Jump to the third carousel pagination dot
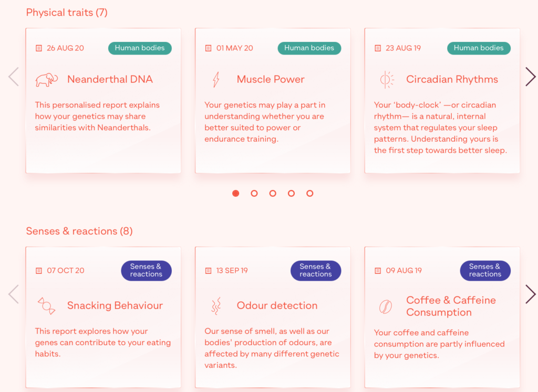The image size is (538, 392). (273, 193)
